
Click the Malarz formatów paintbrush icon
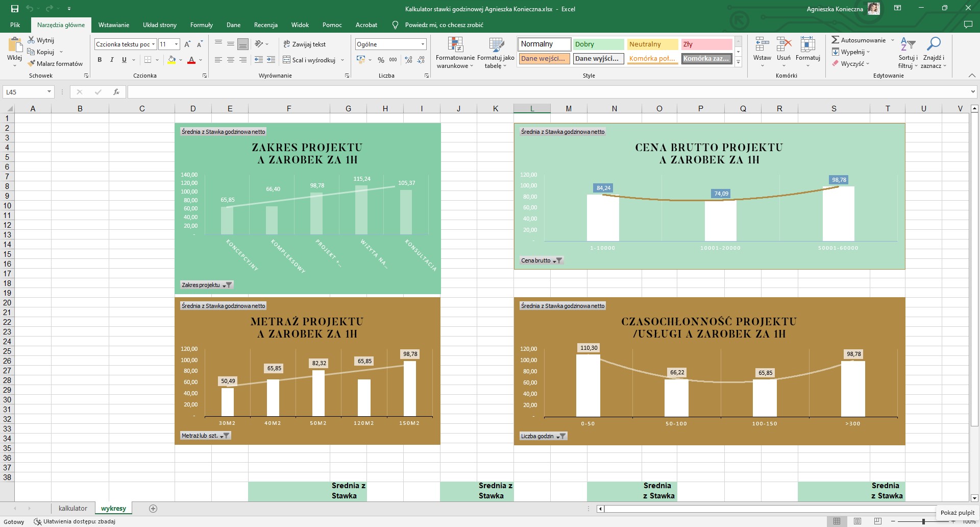pyautogui.click(x=32, y=64)
